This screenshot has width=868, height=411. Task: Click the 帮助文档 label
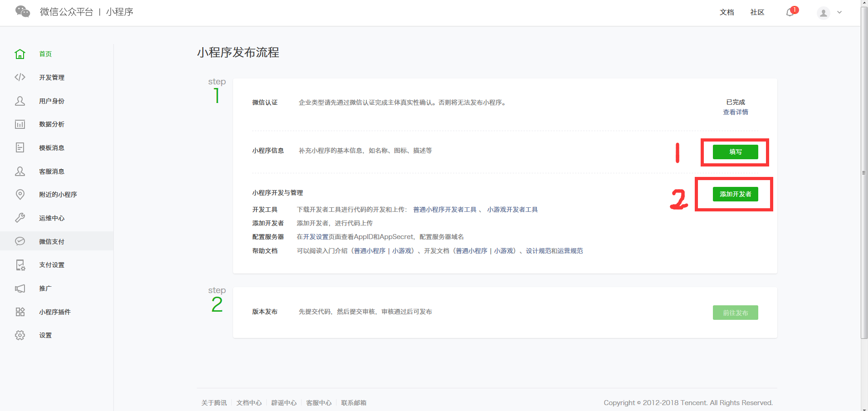coord(265,251)
